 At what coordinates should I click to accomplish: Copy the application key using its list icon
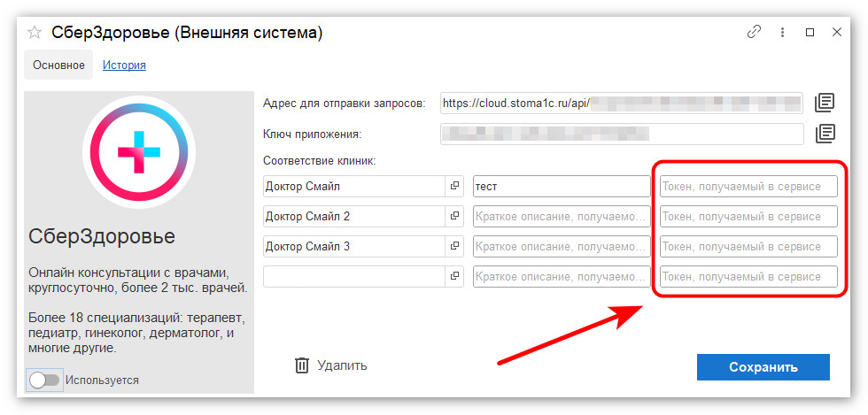point(825,134)
